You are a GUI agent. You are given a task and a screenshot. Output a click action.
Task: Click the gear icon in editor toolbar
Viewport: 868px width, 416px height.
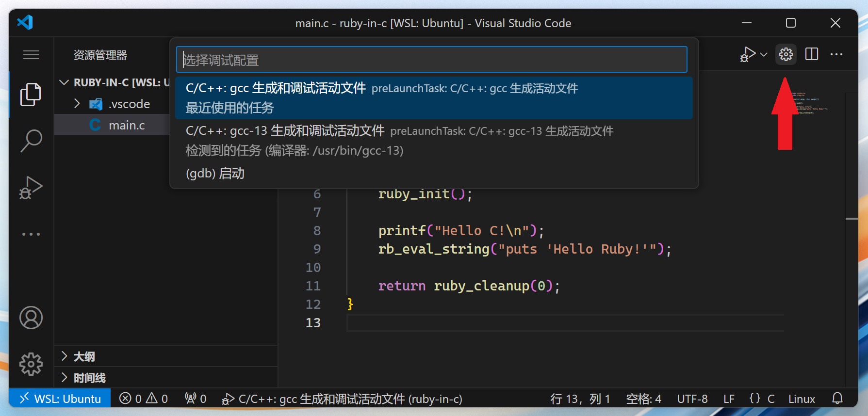tap(786, 54)
